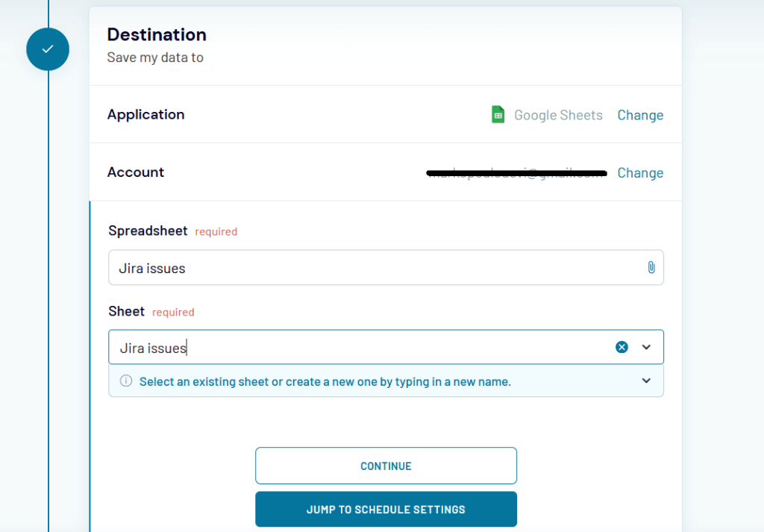764x532 pixels.
Task: Click the Application row label
Action: click(145, 114)
